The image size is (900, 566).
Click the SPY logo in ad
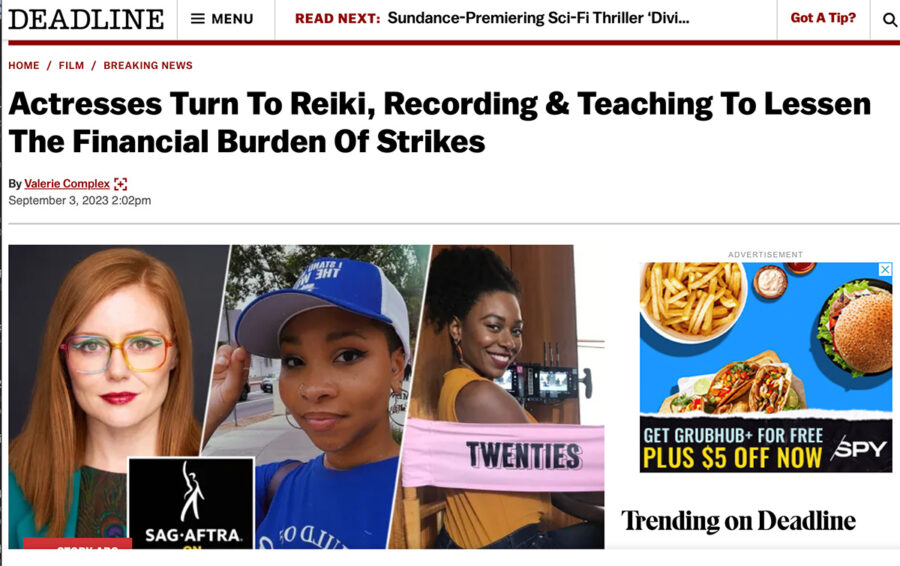click(x=860, y=447)
